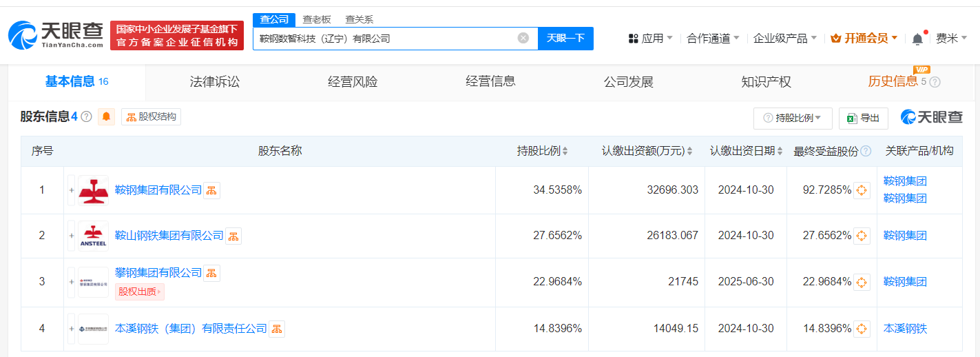The image size is (980, 357).
Task: Open the 持股比例 dropdown filter
Action: pyautogui.click(x=793, y=119)
